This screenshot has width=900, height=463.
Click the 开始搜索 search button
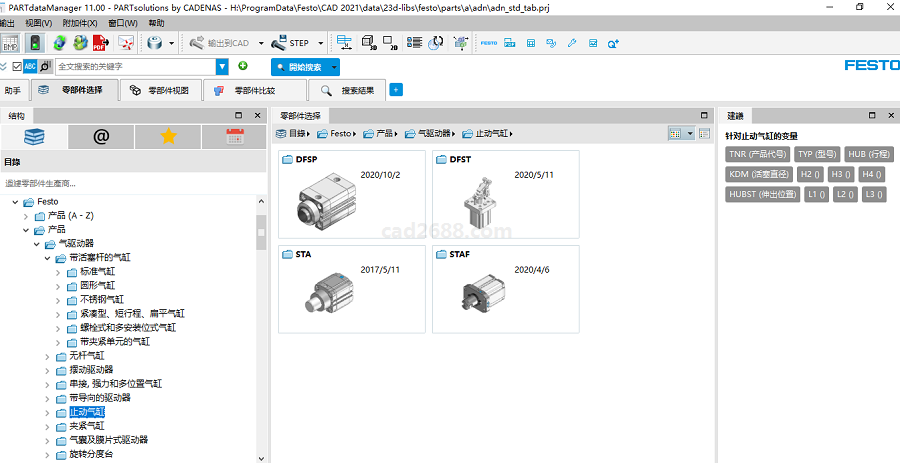pos(299,67)
